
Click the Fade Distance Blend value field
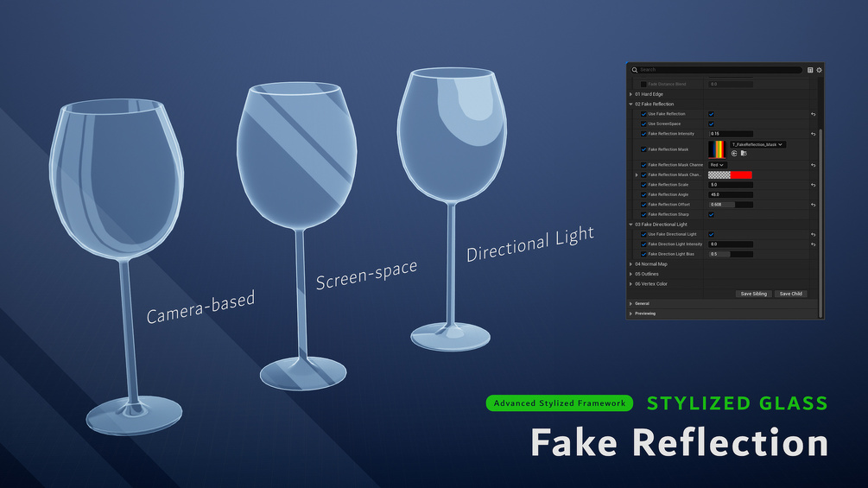pyautogui.click(x=731, y=84)
